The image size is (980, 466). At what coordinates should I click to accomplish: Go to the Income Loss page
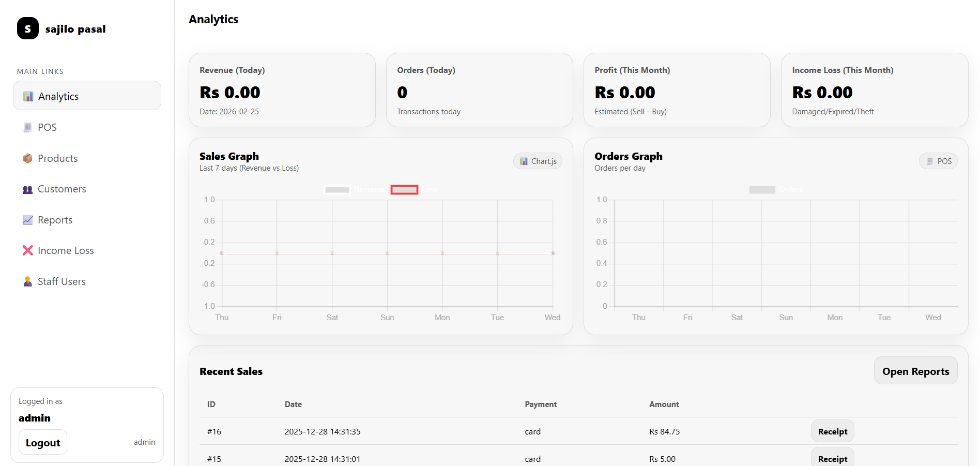coord(66,250)
